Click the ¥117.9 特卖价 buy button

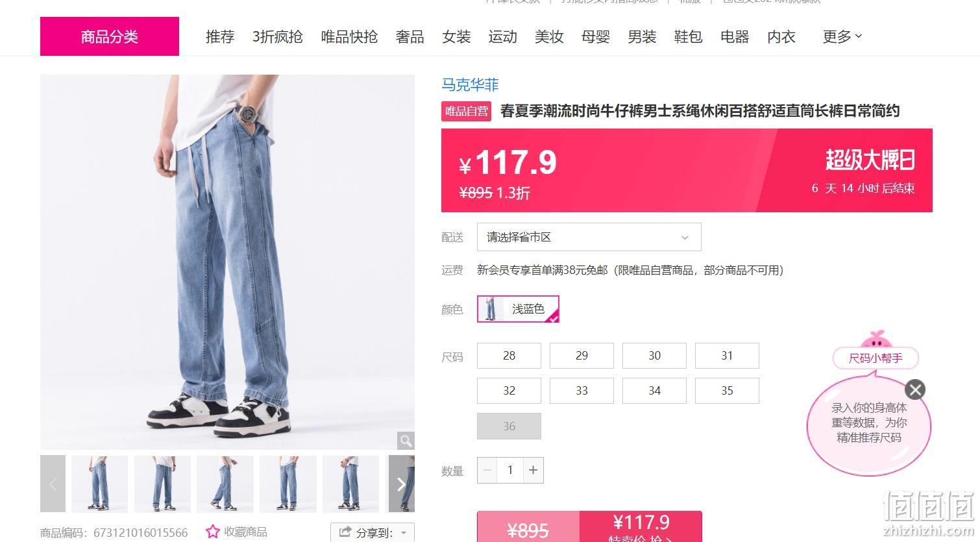[x=641, y=526]
